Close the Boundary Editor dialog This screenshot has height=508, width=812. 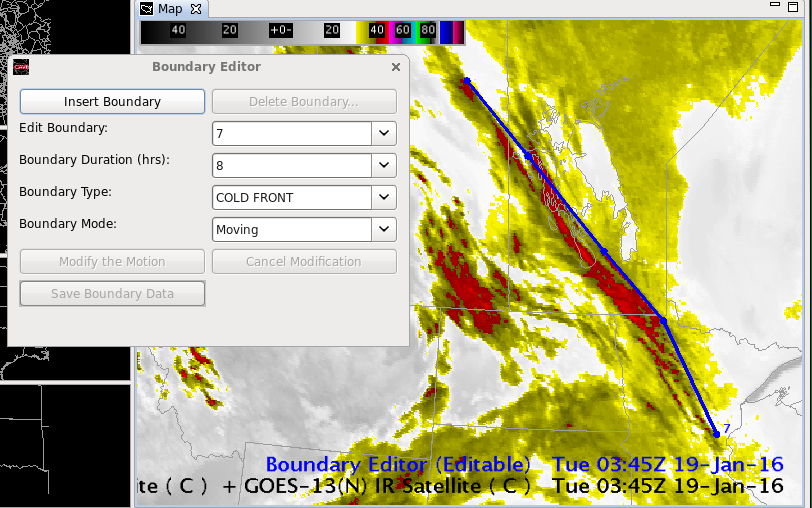click(396, 67)
